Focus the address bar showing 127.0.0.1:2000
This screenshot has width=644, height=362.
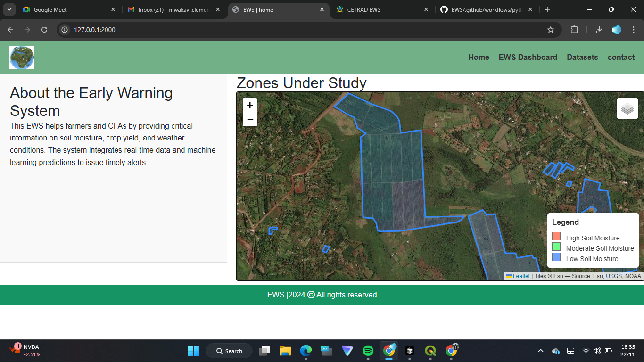(x=309, y=30)
